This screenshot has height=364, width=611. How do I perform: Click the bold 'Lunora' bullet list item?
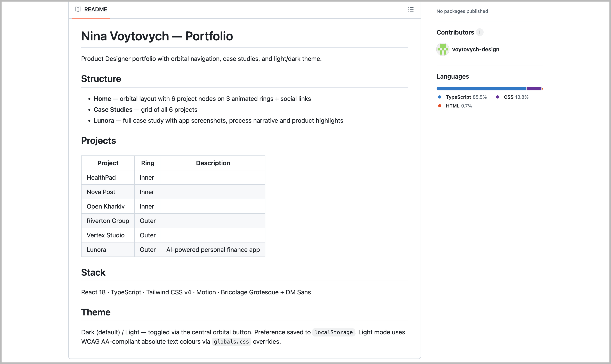[104, 121]
